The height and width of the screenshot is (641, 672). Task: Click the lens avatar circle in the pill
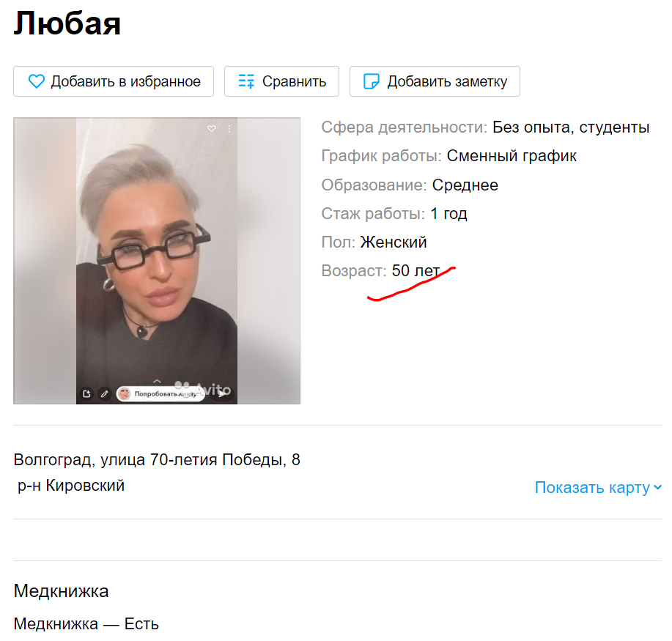(125, 394)
